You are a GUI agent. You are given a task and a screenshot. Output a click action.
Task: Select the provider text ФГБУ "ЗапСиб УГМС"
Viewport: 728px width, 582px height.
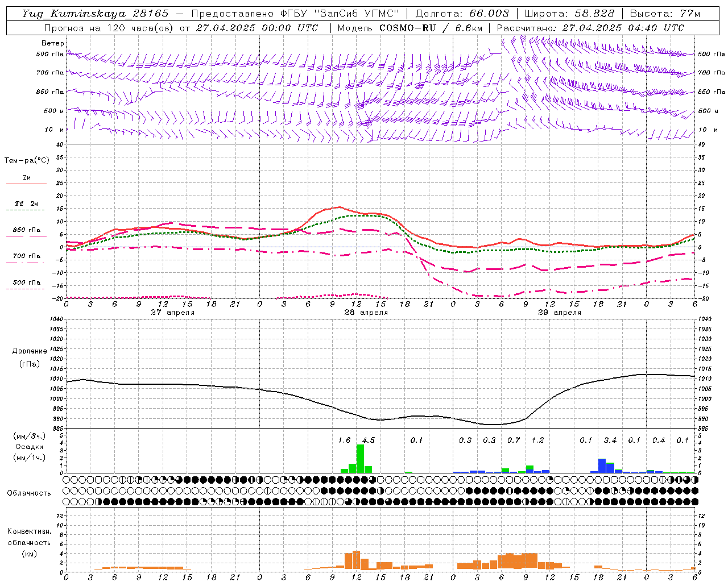click(340, 14)
